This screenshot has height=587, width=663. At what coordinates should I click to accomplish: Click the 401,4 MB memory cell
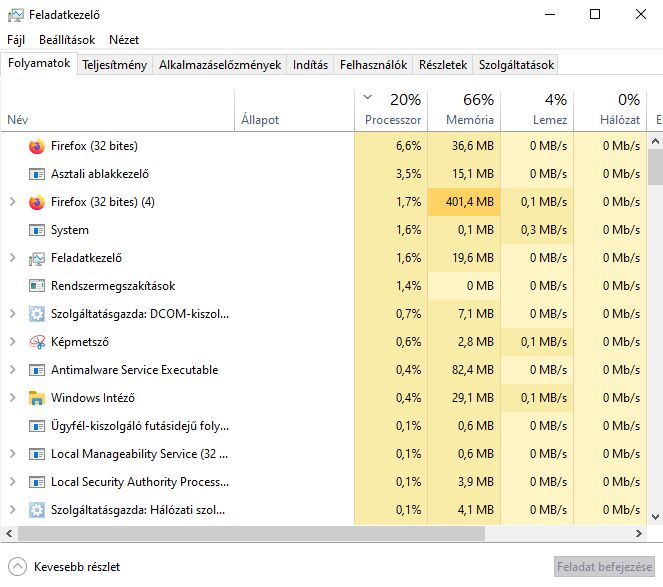point(464,202)
